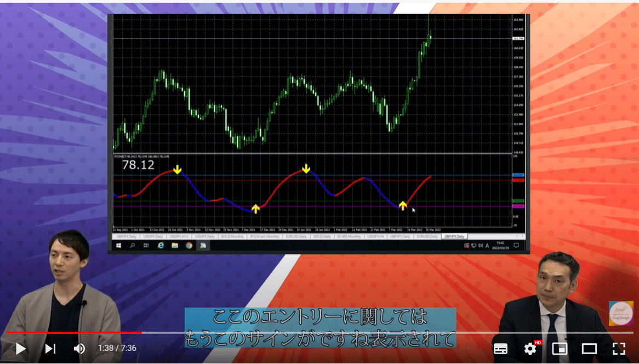Open the Windows notification center
This screenshot has width=639, height=364.
[516, 246]
